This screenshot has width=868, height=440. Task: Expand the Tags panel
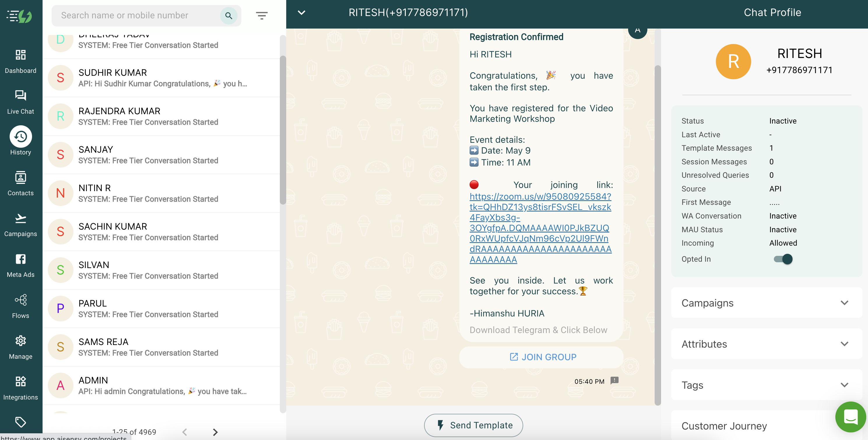point(766,385)
